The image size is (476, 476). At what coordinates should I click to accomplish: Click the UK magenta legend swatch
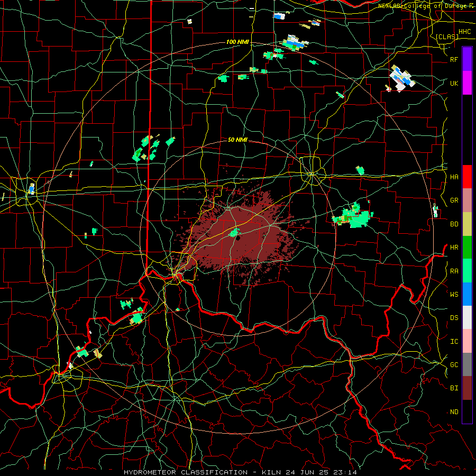(x=467, y=83)
